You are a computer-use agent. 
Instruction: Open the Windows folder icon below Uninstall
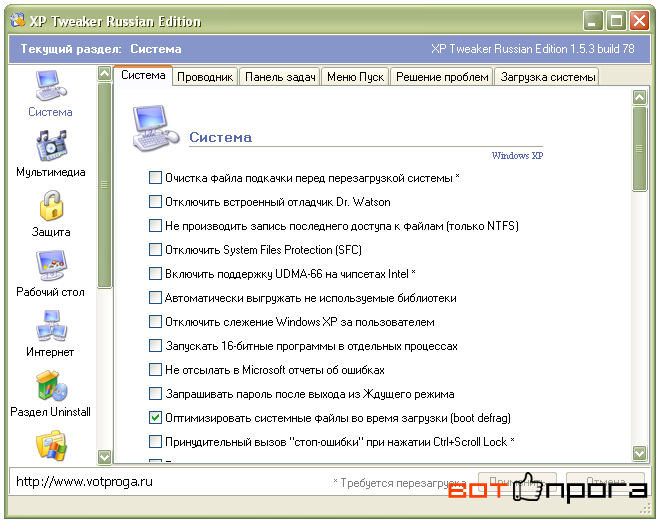pos(51,445)
